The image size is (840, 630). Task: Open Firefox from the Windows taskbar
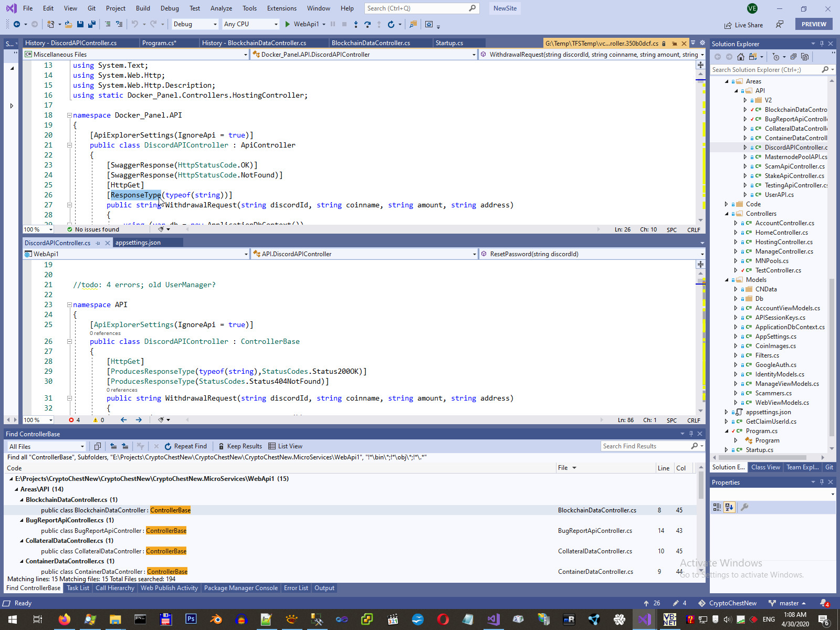[x=64, y=619]
